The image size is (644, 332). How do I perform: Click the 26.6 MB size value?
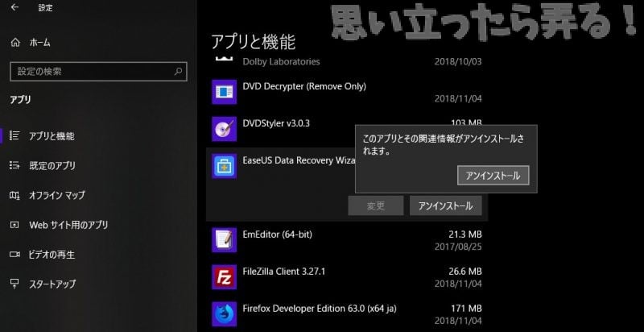(465, 272)
